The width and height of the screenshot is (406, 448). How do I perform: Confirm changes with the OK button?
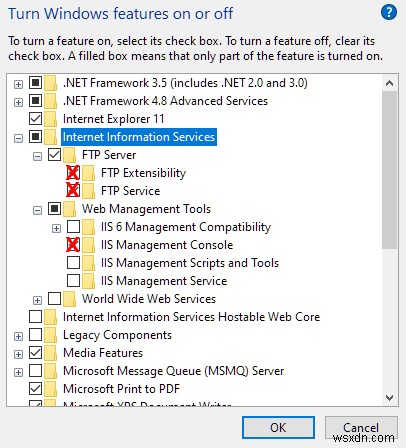click(x=278, y=427)
